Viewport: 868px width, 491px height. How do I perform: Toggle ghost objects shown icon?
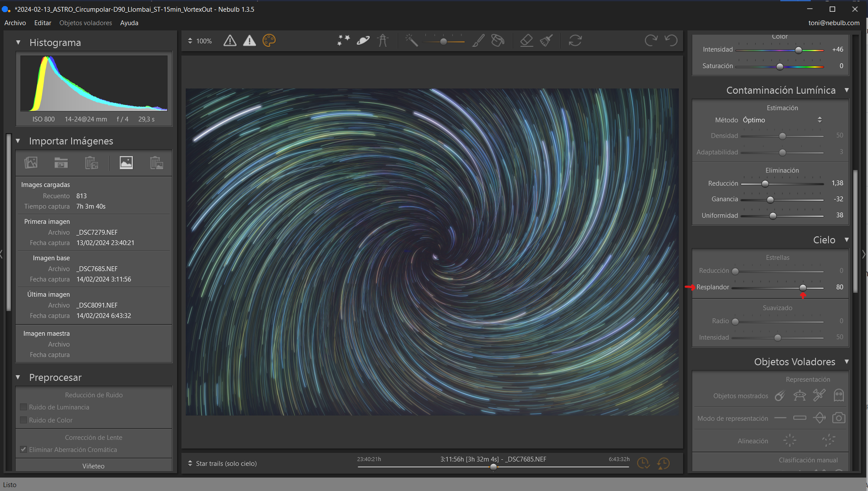839,395
